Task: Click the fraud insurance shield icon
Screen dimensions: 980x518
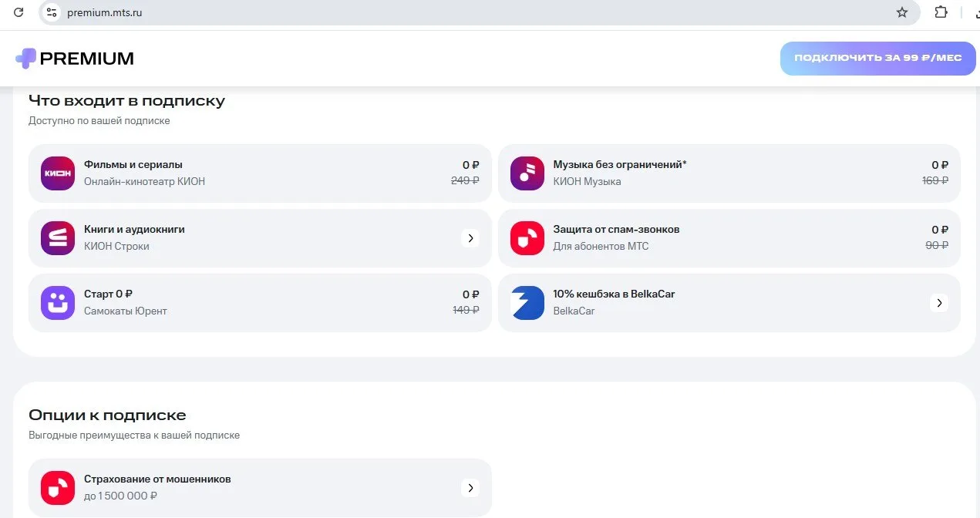Action: (x=58, y=488)
